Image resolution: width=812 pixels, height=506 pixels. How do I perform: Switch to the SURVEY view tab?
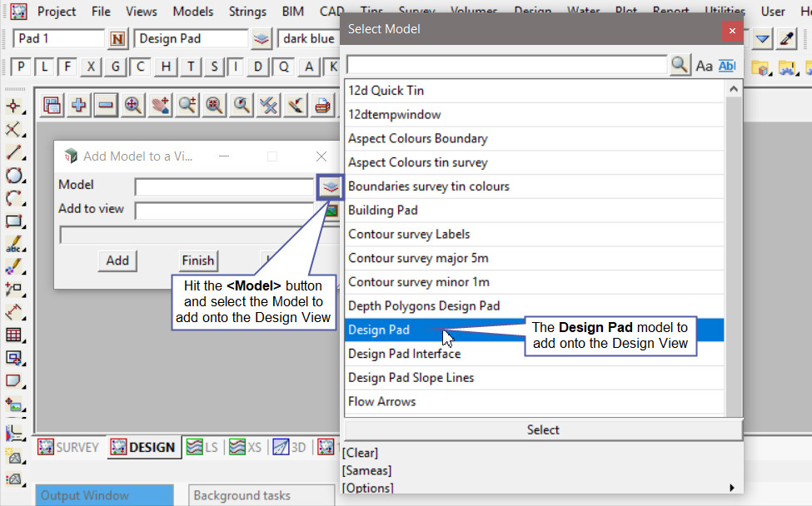click(68, 447)
